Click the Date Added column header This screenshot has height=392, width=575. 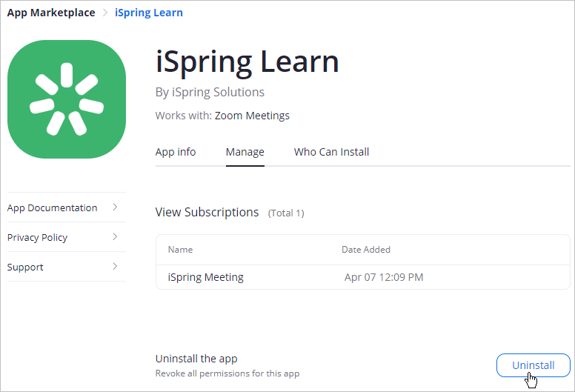(x=365, y=250)
